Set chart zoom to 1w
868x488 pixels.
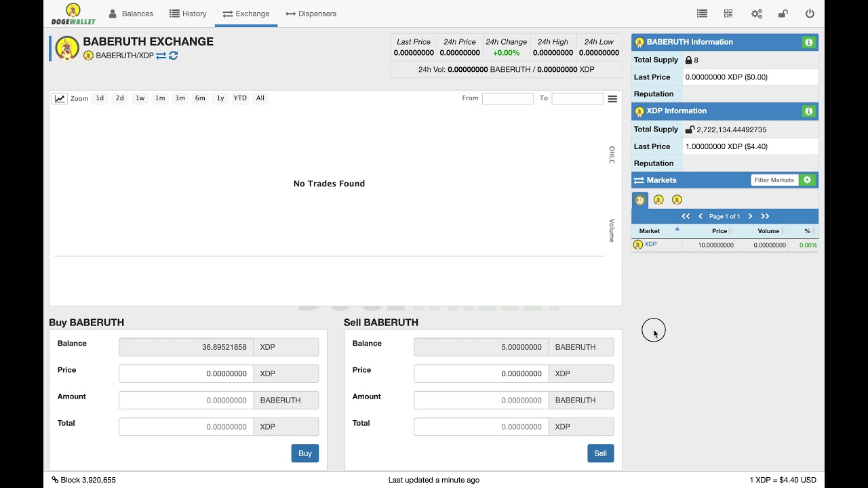click(x=140, y=98)
